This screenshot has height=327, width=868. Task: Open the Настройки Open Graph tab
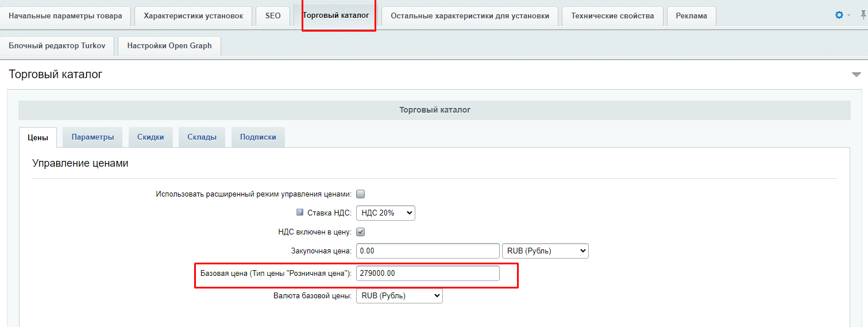click(169, 46)
